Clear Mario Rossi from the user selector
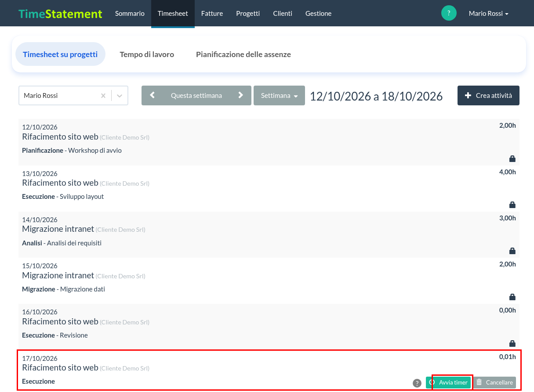 point(103,96)
